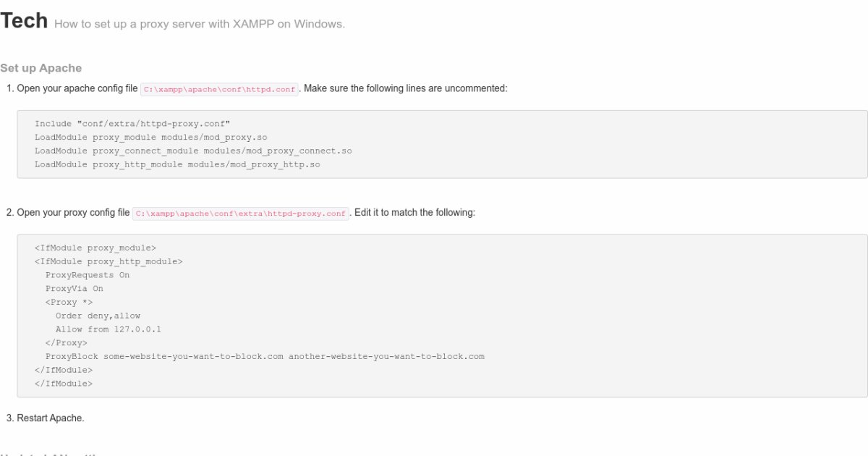Image resolution: width=868 pixels, height=456 pixels.
Task: Click the ProxyBlock directive line
Action: coord(265,357)
